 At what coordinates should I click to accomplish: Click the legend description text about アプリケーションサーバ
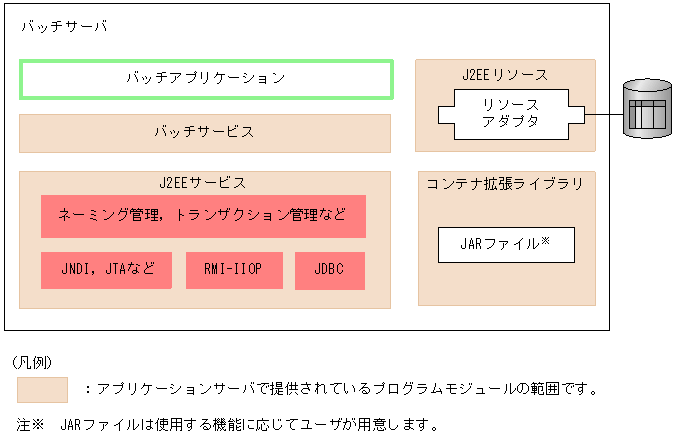[x=342, y=389]
